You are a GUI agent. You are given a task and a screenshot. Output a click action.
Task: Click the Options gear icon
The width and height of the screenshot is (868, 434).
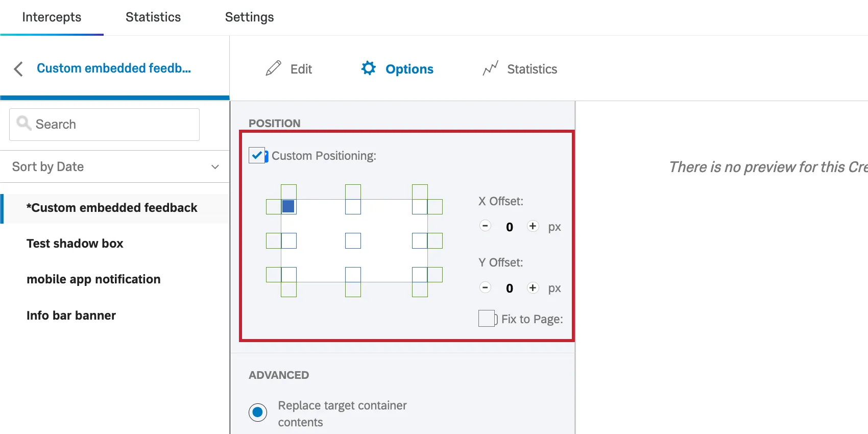click(x=369, y=68)
